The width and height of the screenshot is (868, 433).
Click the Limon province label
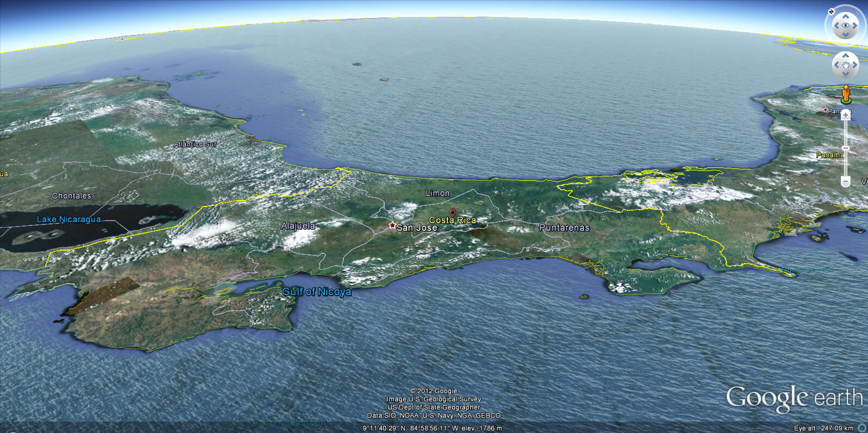(437, 193)
